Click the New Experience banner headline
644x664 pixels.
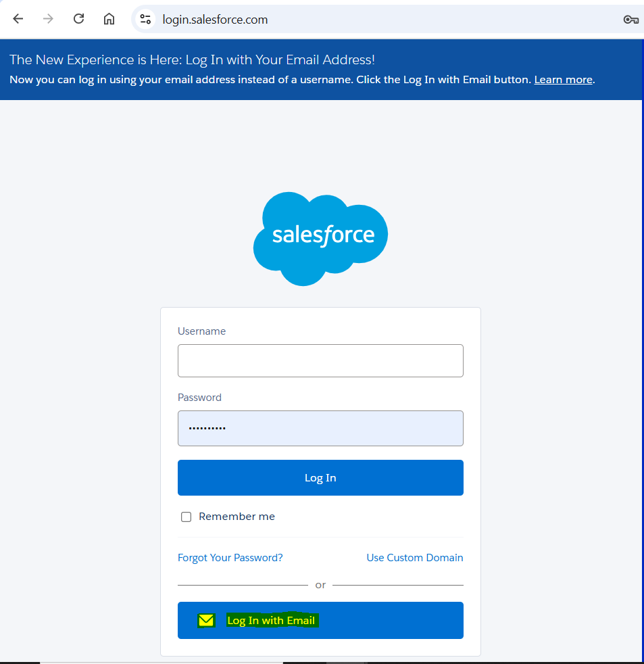[192, 60]
